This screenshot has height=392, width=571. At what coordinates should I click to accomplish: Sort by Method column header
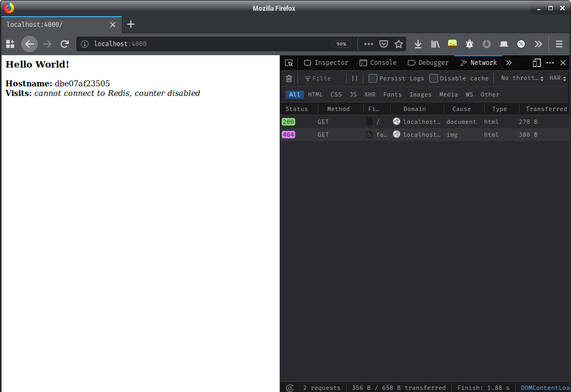coord(340,109)
